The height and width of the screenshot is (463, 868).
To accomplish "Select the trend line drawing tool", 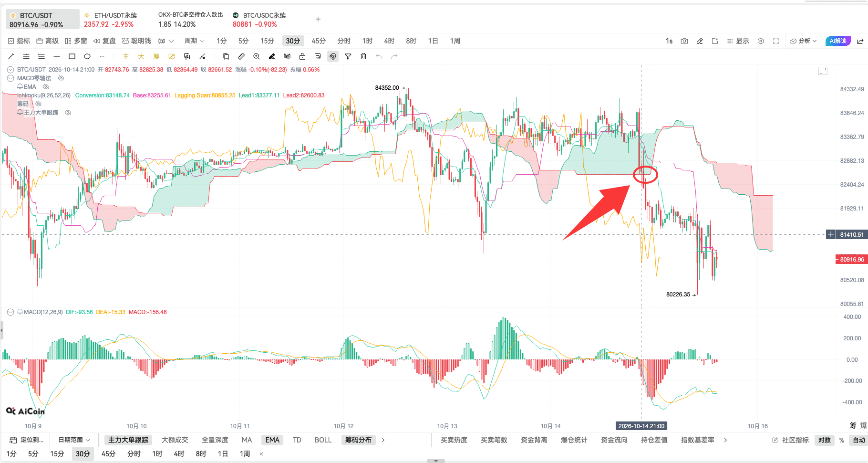I will click(11, 56).
